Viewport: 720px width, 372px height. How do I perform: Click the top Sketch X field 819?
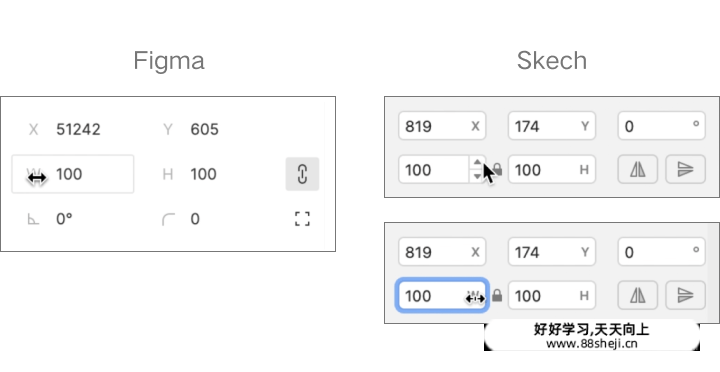(x=442, y=126)
